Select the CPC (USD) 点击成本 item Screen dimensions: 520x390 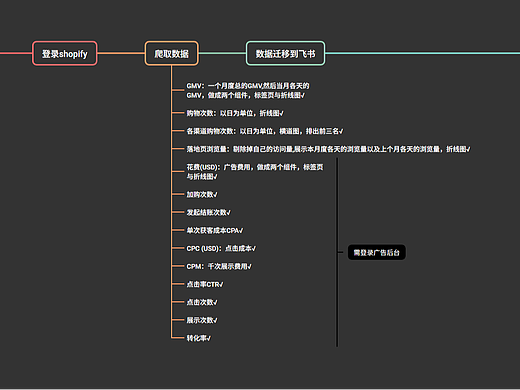(x=221, y=248)
